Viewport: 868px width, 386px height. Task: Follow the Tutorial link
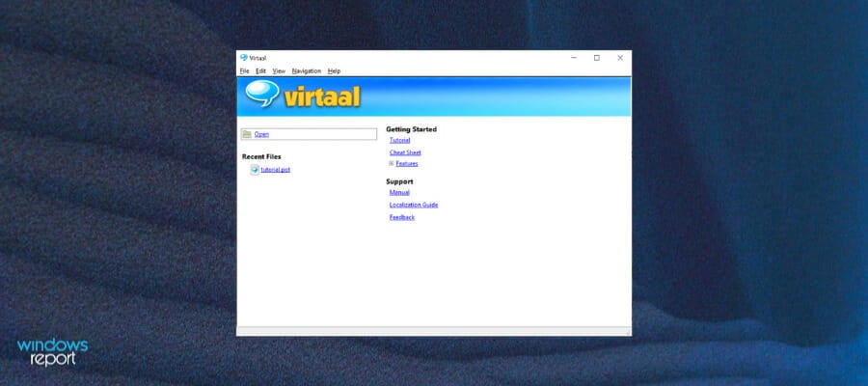pyautogui.click(x=399, y=141)
